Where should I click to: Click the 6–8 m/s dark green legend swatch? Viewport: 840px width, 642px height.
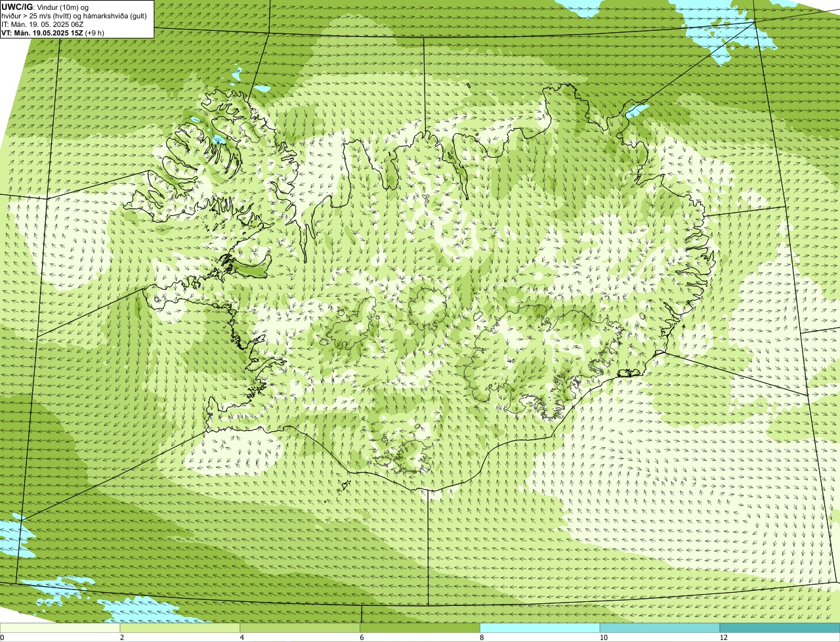click(420, 628)
